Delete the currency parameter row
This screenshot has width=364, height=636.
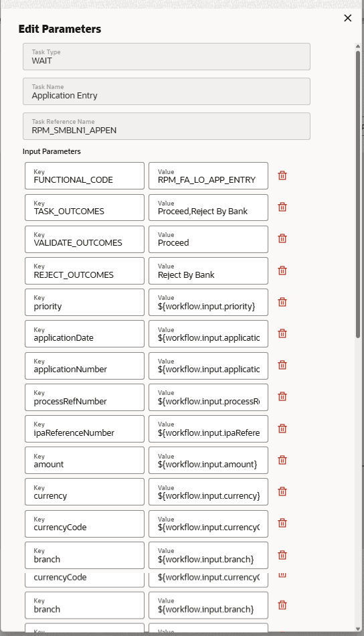pyautogui.click(x=282, y=491)
